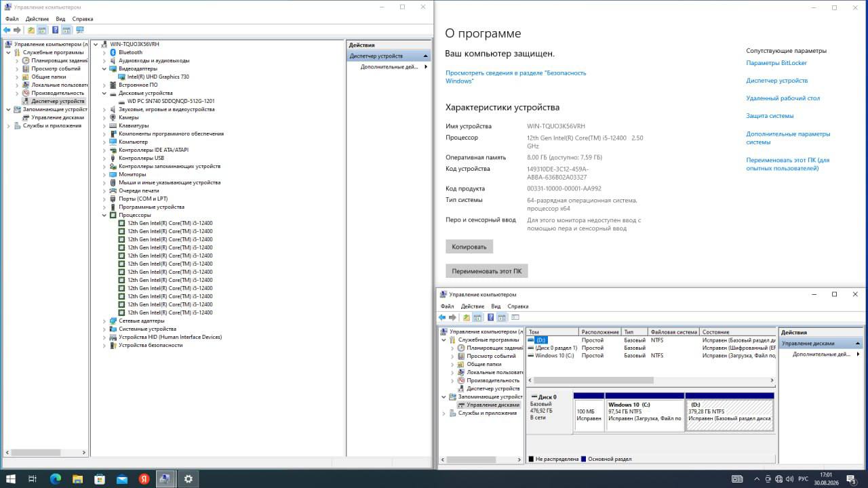868x488 pixels.
Task: Open the Удаленный рабочий стол link
Action: tap(783, 98)
